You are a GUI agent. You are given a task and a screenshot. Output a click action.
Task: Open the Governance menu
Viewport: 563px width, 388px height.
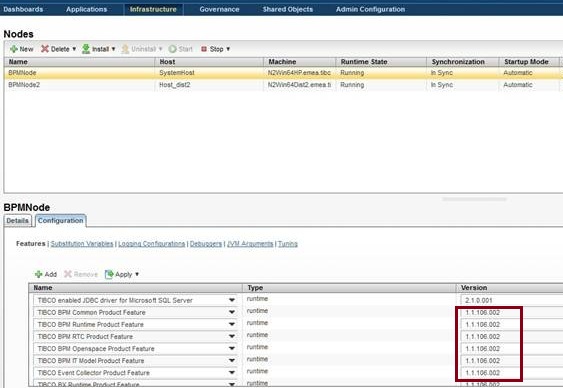219,9
